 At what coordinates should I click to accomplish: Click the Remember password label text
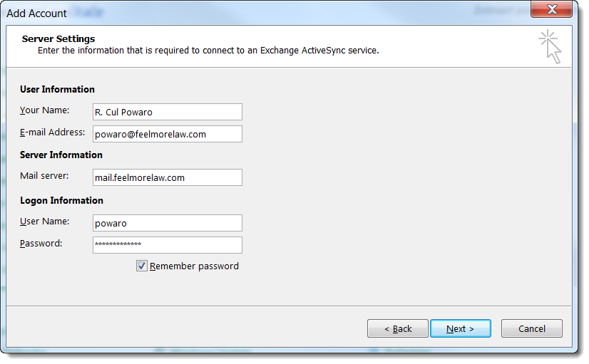pos(194,266)
